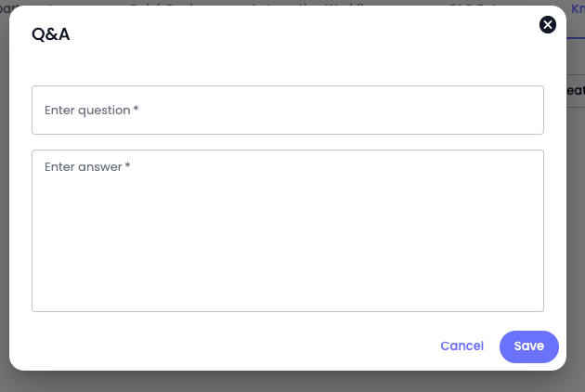Close the Q&A dialog using the X icon

(x=547, y=25)
